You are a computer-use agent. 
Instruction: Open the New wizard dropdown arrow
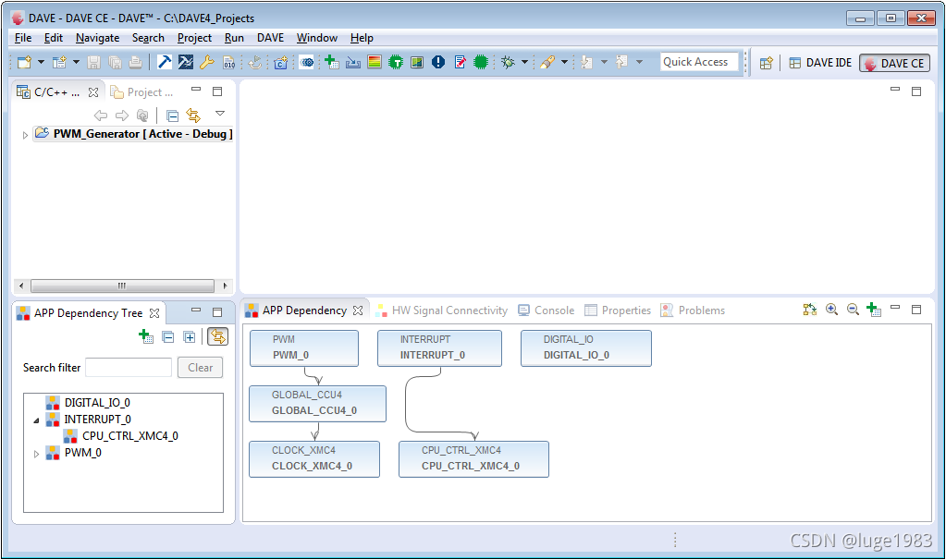pos(41,62)
